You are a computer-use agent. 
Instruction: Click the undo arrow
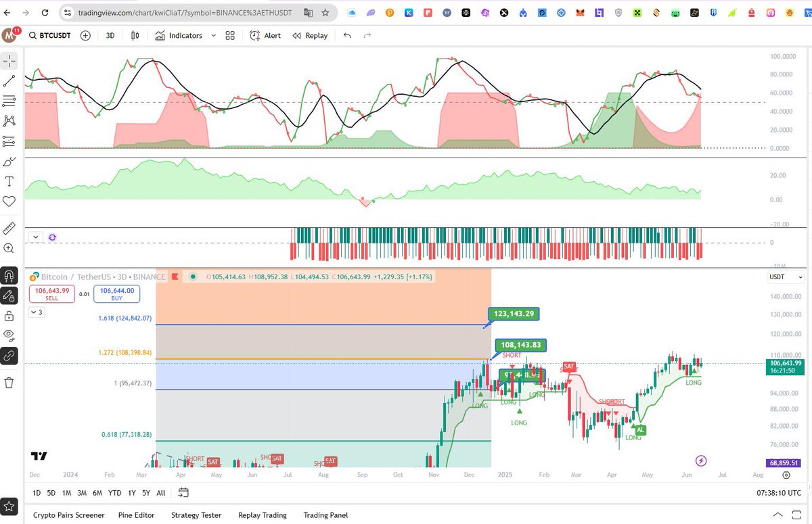[x=347, y=36]
